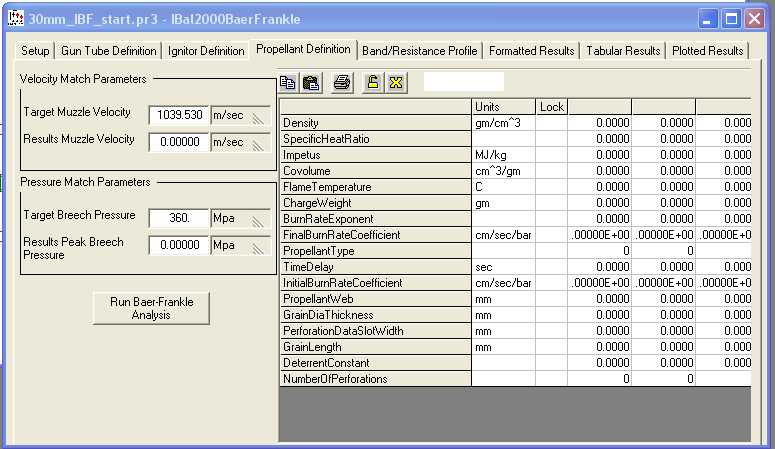Open Target Muzzle Velocity units selector
The image size is (775, 449).
click(240, 115)
